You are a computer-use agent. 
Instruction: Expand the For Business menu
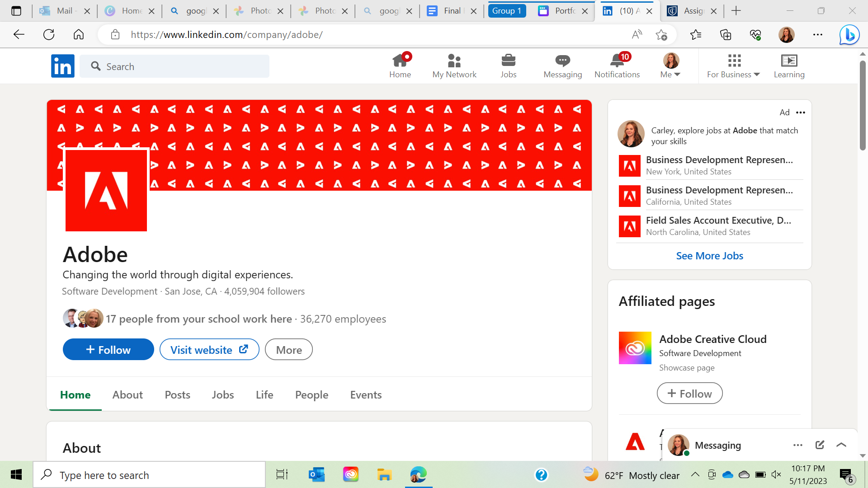(733, 66)
